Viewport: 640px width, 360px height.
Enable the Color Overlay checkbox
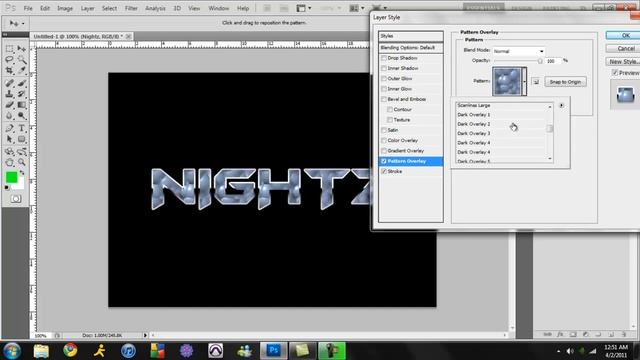pyautogui.click(x=384, y=140)
